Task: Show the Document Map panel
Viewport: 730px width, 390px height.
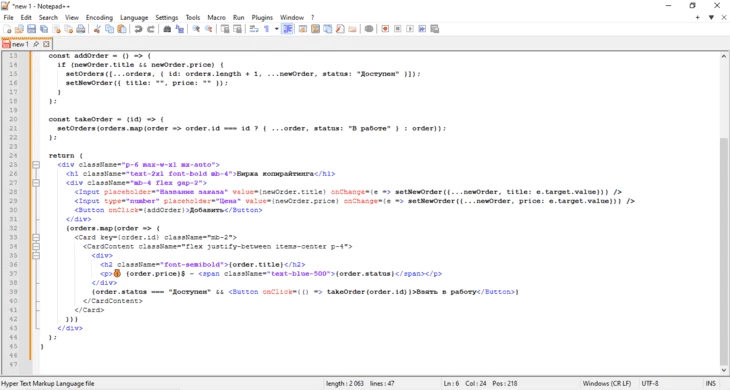Action: point(315,29)
